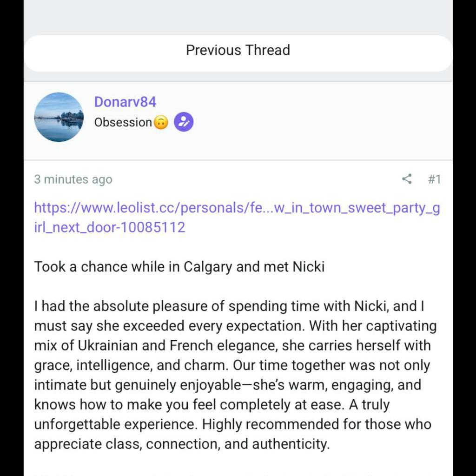Click the purple thread-starter badge icon
The image size is (476, 476).
(x=183, y=121)
